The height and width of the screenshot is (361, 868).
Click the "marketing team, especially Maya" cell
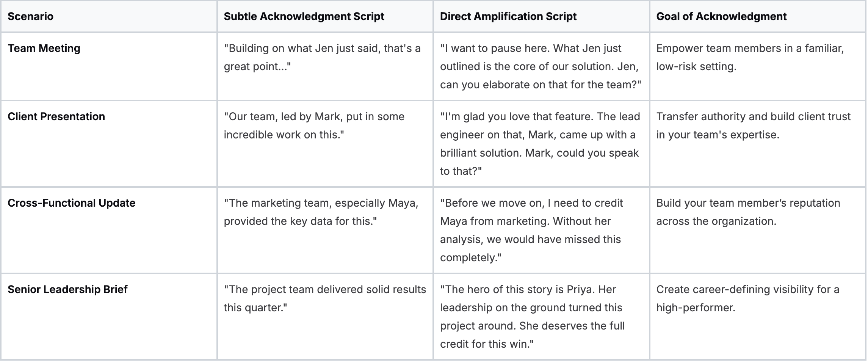[321, 212]
